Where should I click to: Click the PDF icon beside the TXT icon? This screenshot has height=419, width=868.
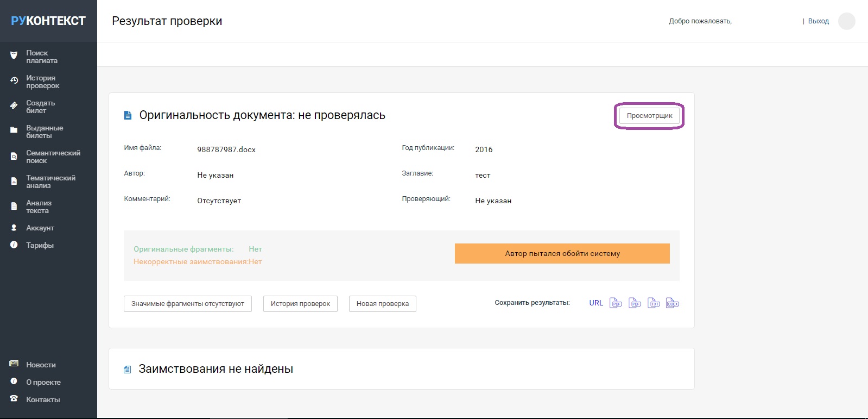coord(635,303)
